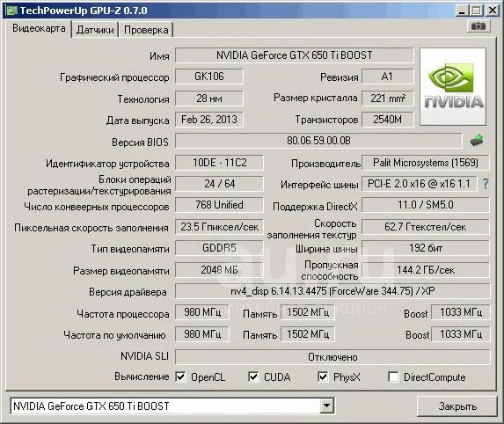Click the Закрыть button

[x=457, y=406]
